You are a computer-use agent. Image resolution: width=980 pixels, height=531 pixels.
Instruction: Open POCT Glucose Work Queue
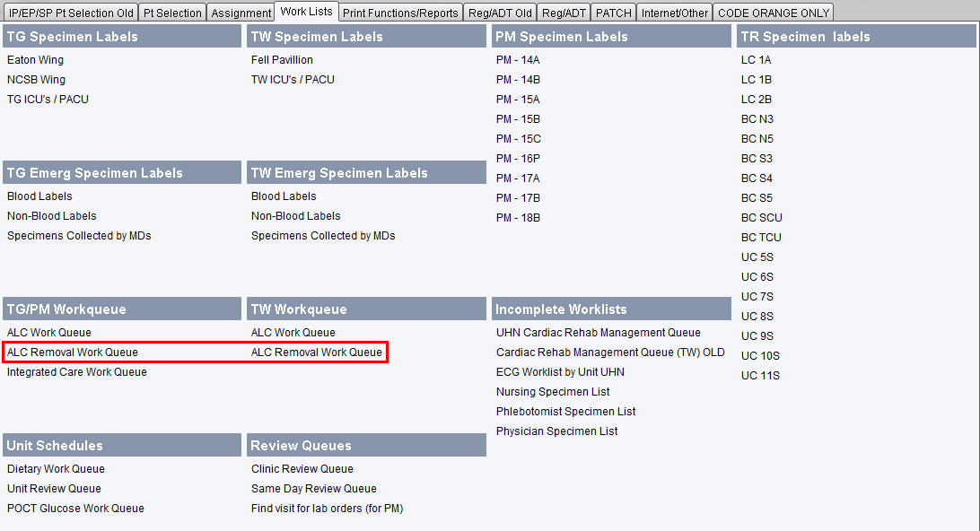pyautogui.click(x=75, y=509)
